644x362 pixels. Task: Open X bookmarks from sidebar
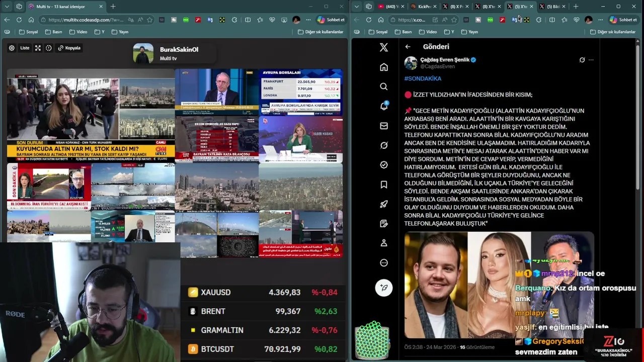(384, 185)
